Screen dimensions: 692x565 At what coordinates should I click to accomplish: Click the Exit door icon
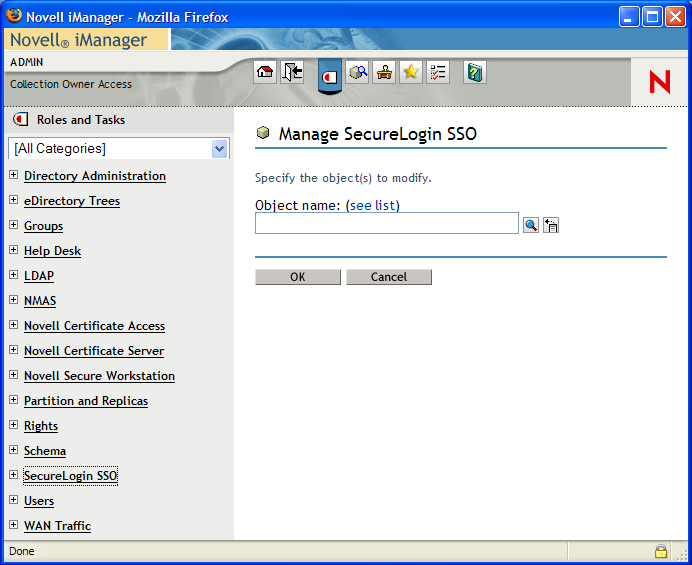(292, 72)
